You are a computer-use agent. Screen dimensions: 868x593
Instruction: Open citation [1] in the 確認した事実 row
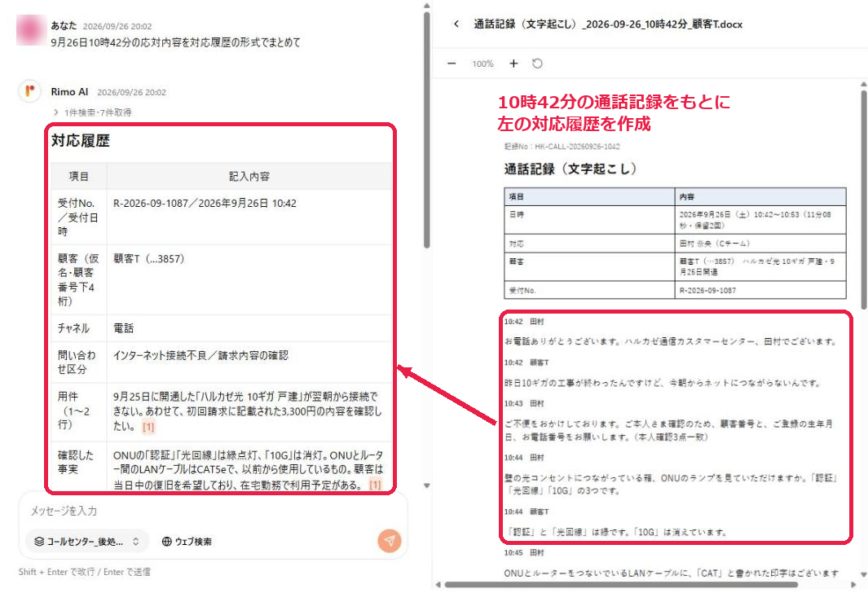[376, 485]
